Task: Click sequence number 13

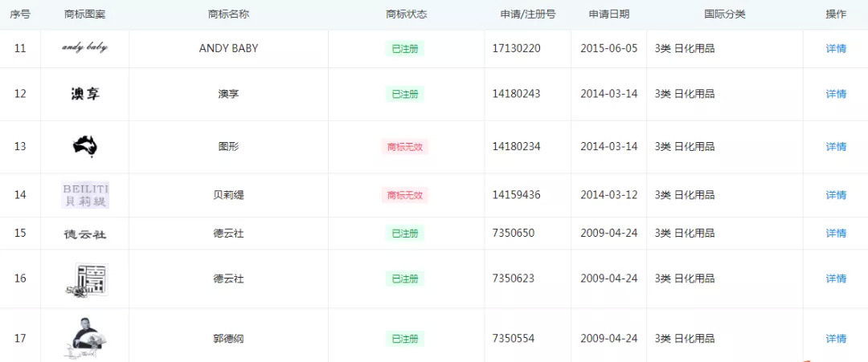Action: 20,146
